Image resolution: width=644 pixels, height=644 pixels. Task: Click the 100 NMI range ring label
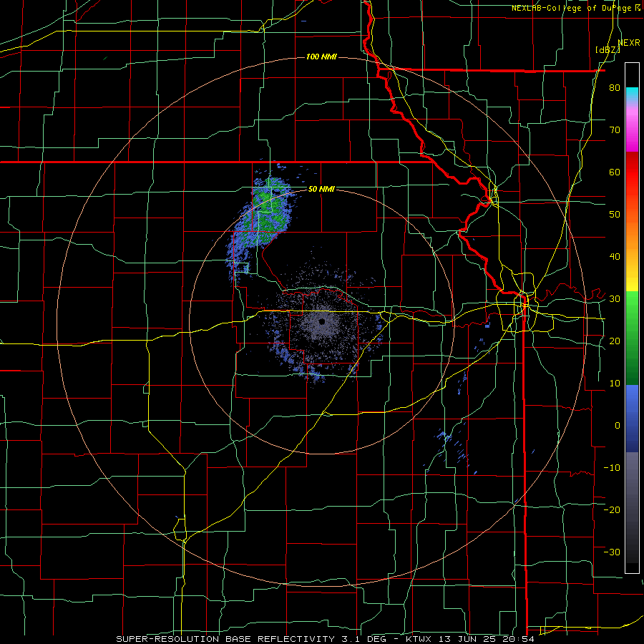click(321, 57)
